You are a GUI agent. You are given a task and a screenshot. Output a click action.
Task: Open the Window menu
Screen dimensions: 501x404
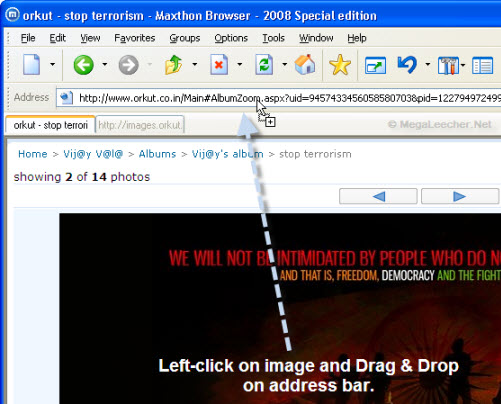point(316,38)
